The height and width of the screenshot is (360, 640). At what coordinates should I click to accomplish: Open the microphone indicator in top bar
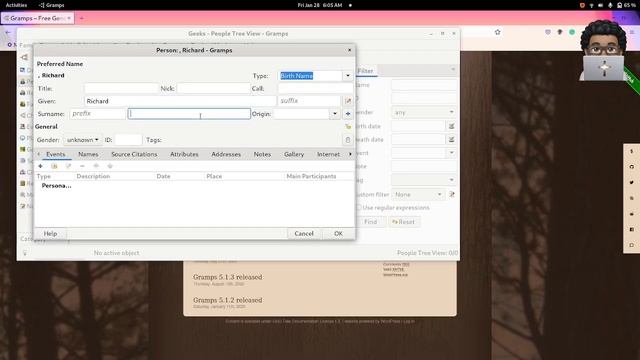[610, 5]
